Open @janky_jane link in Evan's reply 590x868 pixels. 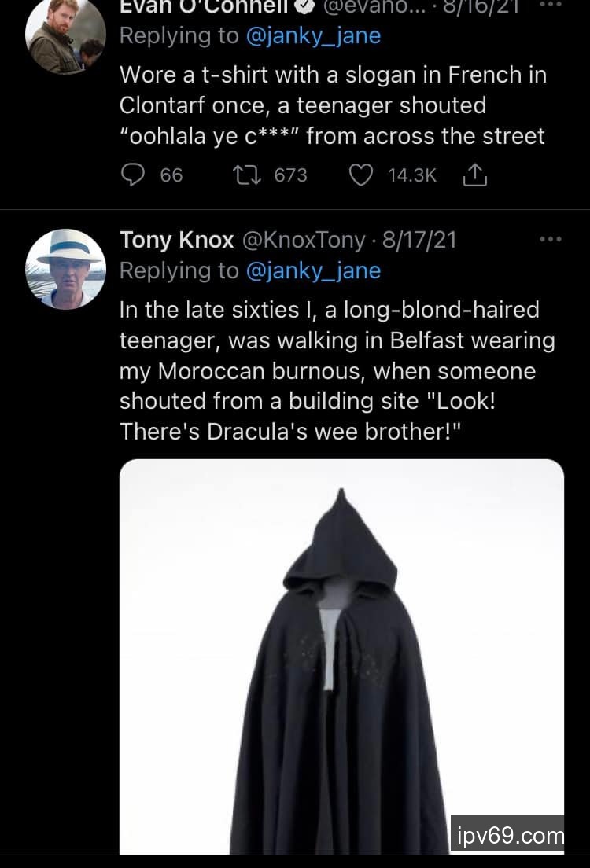click(313, 36)
